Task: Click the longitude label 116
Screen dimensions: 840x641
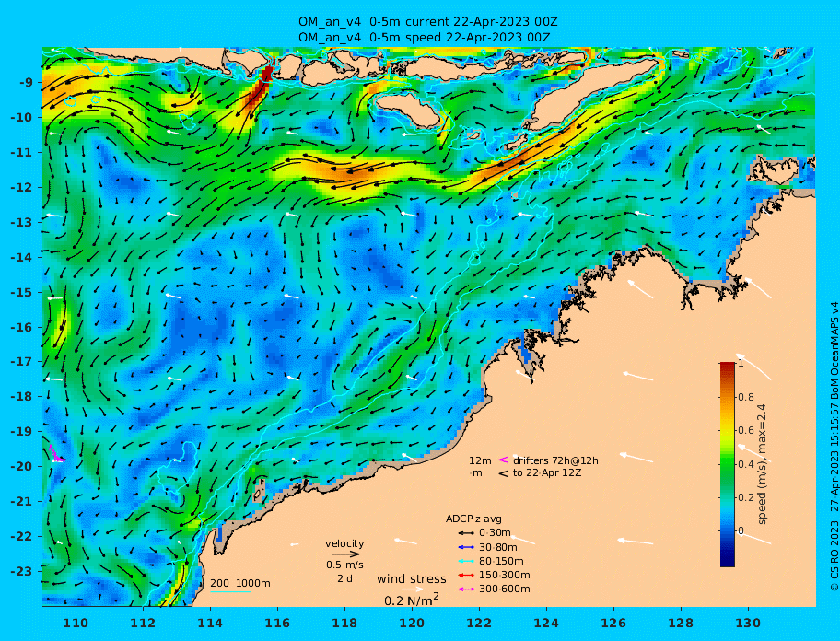Action: click(277, 624)
